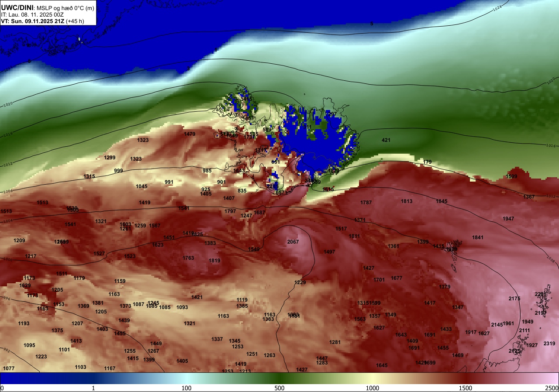Screen dimensions: 559x392
Task: Click the legend label 2500
Action: (x=552, y=388)
